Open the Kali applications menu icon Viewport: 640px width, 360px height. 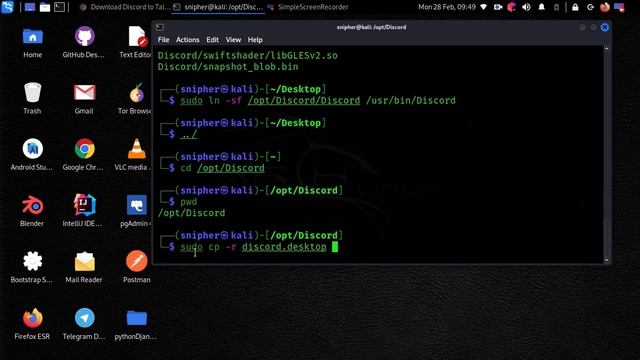(7, 7)
